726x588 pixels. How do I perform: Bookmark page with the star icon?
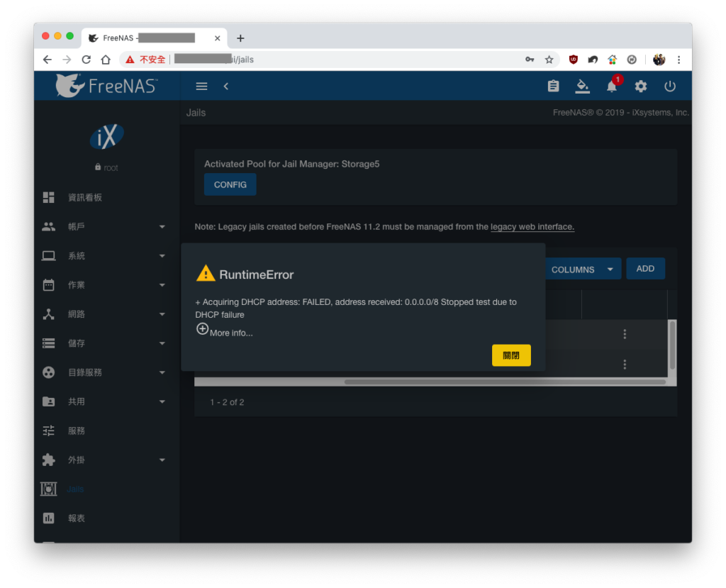[549, 60]
